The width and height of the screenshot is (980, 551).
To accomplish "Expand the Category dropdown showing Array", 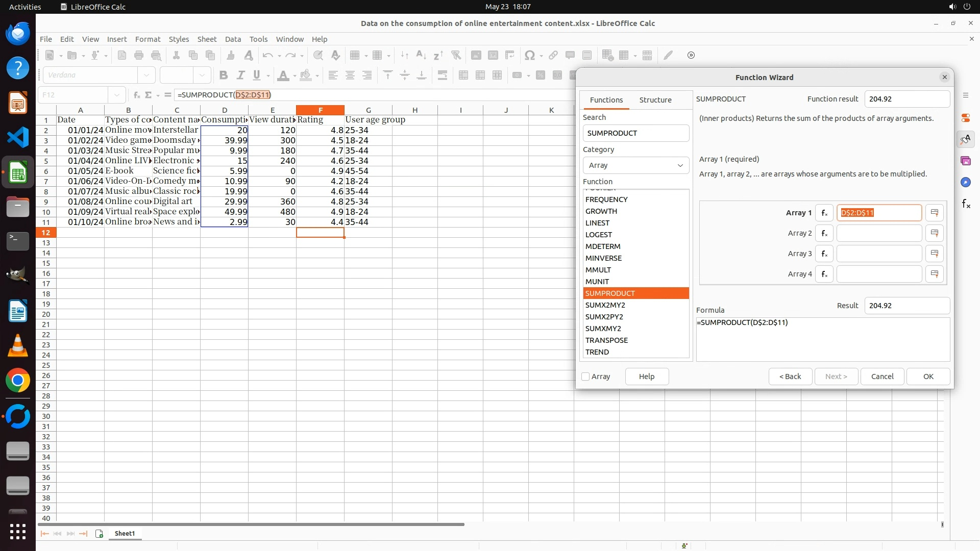I will pos(636,165).
